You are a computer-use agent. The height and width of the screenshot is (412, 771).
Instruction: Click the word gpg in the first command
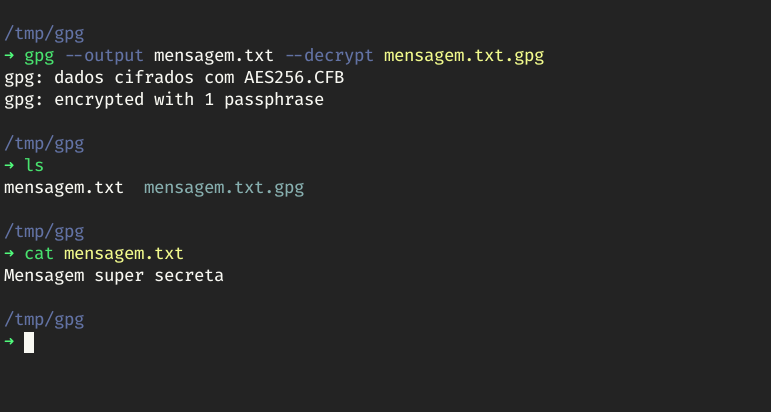[x=39, y=55]
